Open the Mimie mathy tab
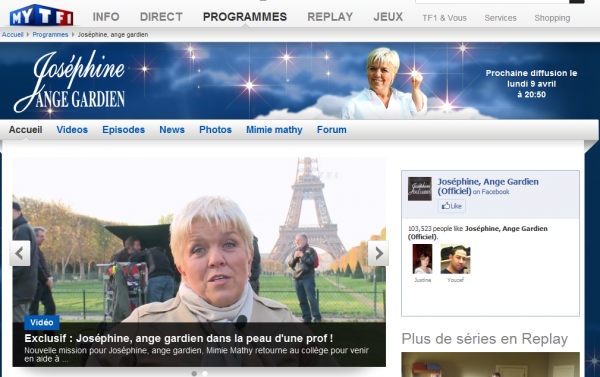The height and width of the screenshot is (377, 600). [x=274, y=130]
